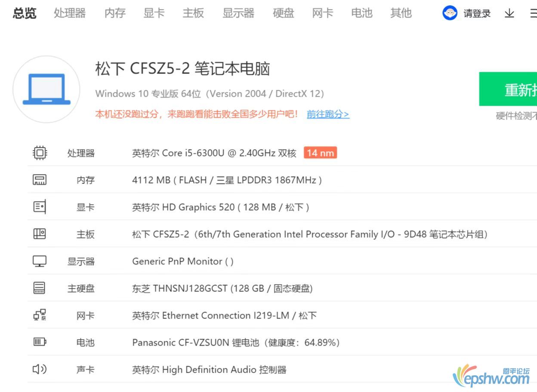This screenshot has height=392, width=537.
Task: Select the 总览 overview tab
Action: tap(25, 13)
